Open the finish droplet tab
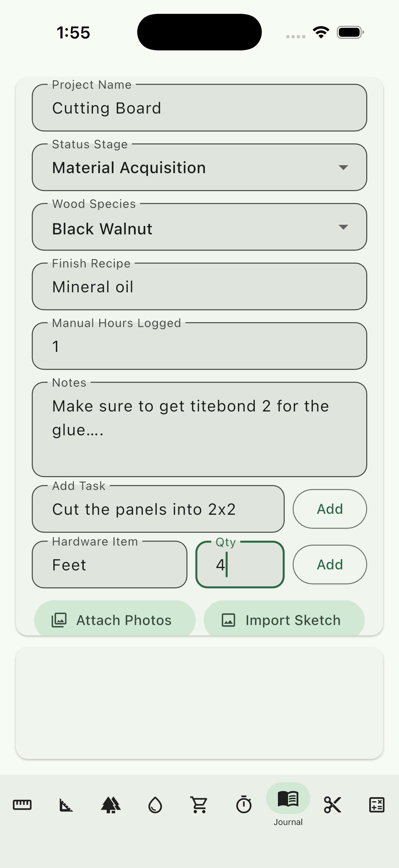 pyautogui.click(x=155, y=805)
